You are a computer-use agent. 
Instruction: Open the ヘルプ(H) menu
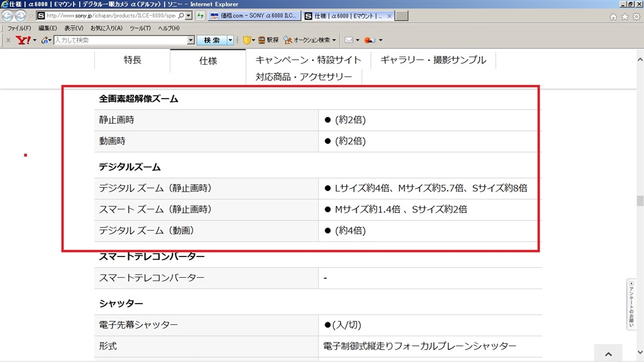[x=169, y=28]
